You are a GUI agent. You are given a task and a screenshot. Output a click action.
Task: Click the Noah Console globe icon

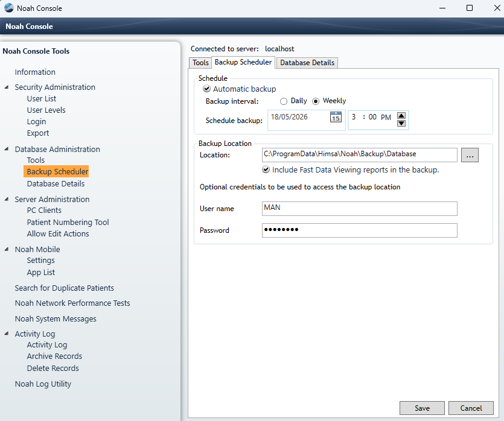pyautogui.click(x=9, y=8)
